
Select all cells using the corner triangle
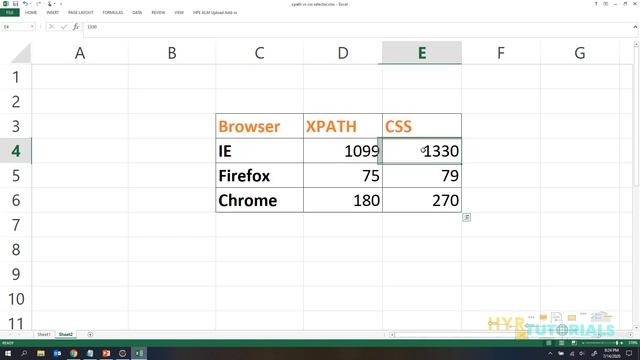[x=20, y=53]
